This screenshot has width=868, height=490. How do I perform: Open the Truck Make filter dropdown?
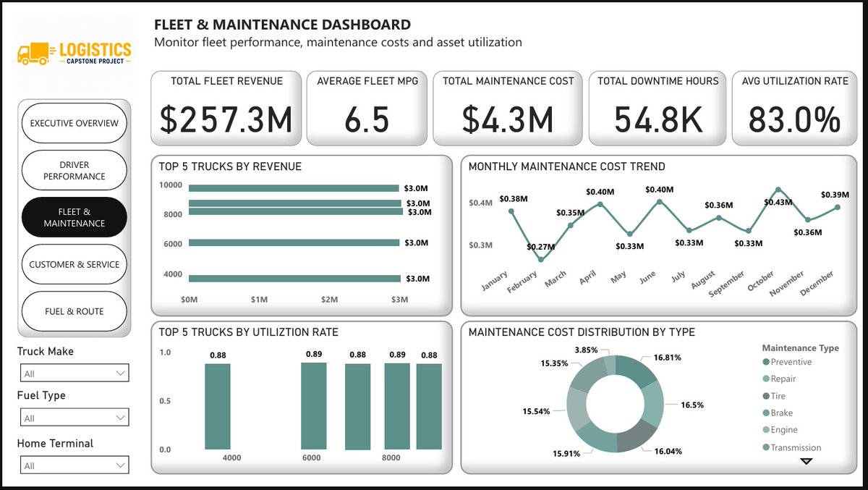point(73,373)
